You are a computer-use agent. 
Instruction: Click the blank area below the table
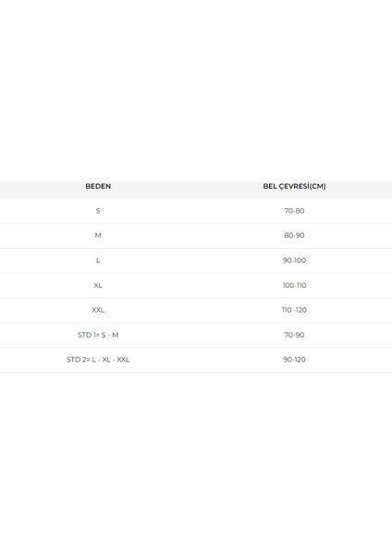(x=196, y=463)
